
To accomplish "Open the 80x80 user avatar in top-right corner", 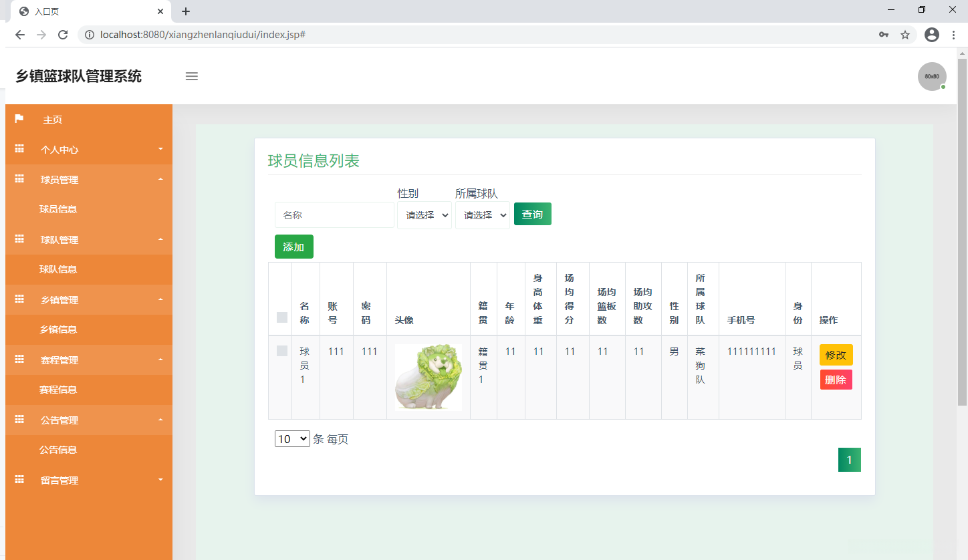I will pyautogui.click(x=932, y=76).
